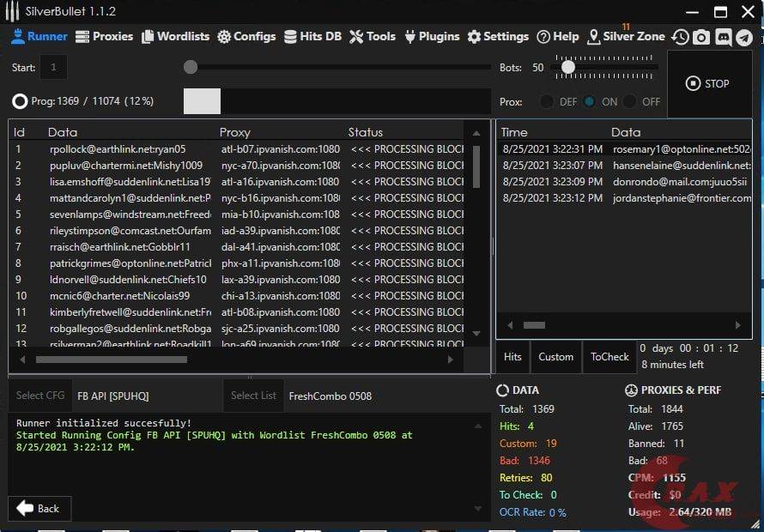764x532 pixels.
Task: Click the Telegram paper plane icon
Action: coord(744,38)
